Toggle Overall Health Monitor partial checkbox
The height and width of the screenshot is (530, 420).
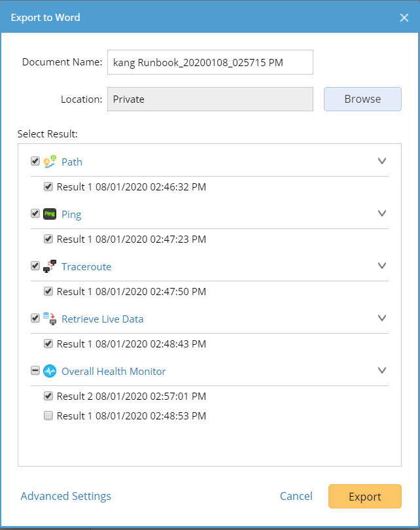[x=35, y=370]
